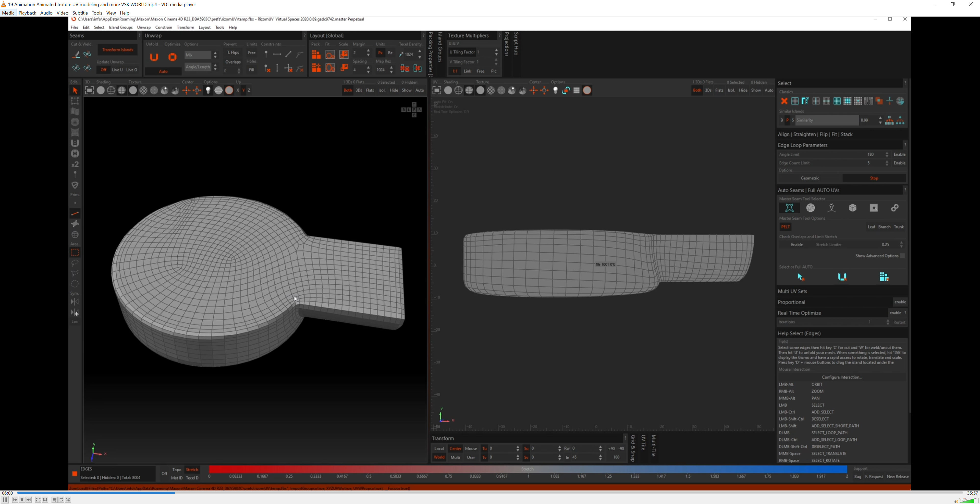Select the edge selection mode icon
This screenshot has height=504, width=980.
pos(75,213)
